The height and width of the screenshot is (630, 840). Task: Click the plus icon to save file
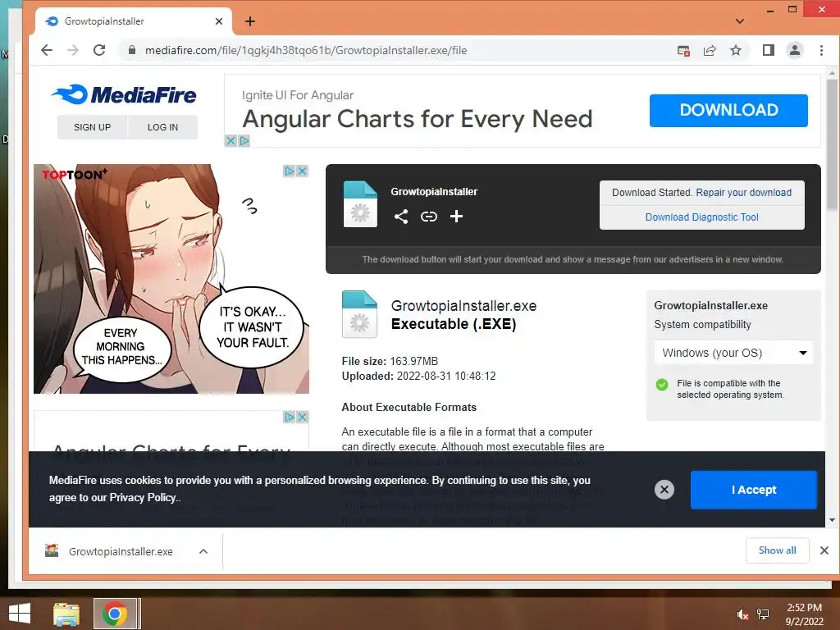click(x=456, y=217)
